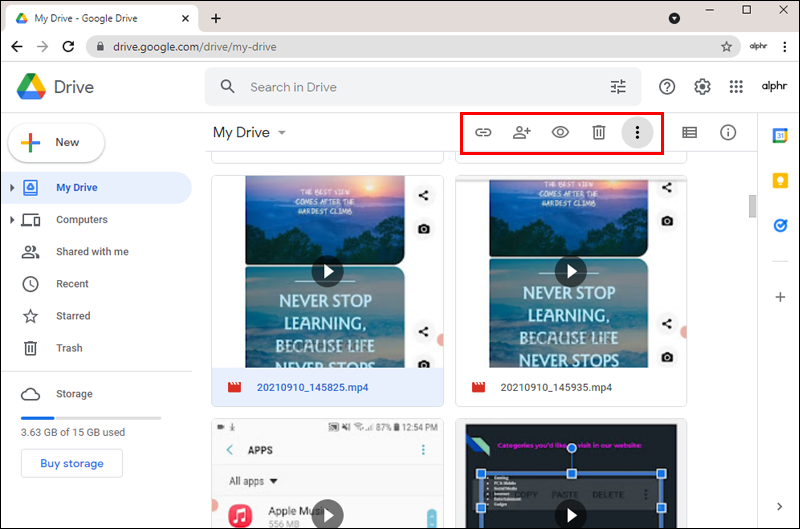Viewport: 800px width, 529px height.
Task: Open the APPS screen recording thumbnail
Action: pyautogui.click(x=328, y=473)
